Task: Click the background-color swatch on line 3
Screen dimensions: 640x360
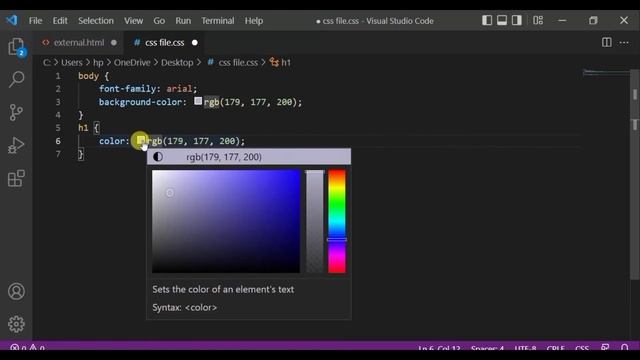Action: click(x=198, y=101)
